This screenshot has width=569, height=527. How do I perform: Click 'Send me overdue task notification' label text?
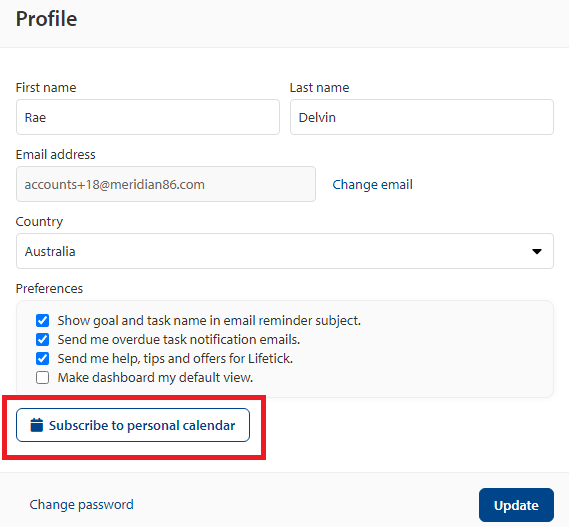pyautogui.click(x=179, y=340)
